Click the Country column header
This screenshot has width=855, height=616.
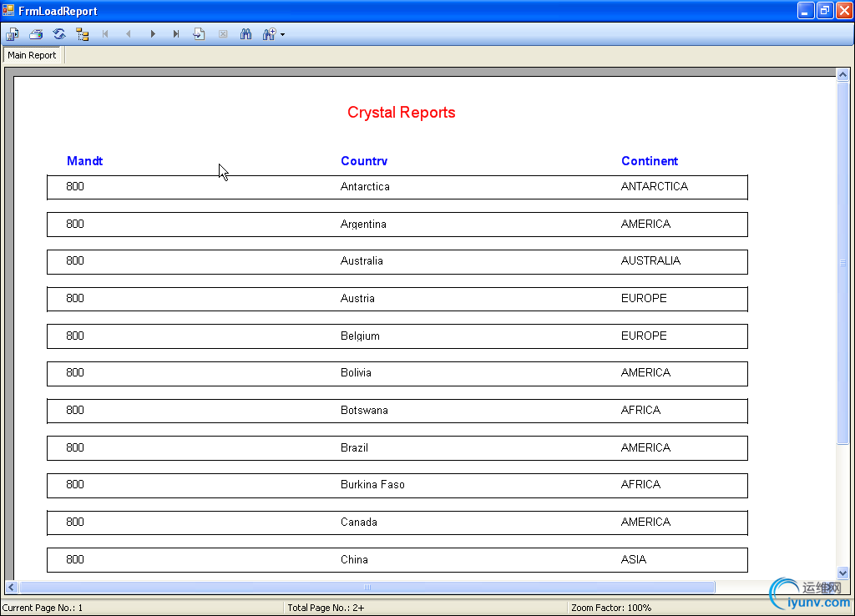pos(364,161)
